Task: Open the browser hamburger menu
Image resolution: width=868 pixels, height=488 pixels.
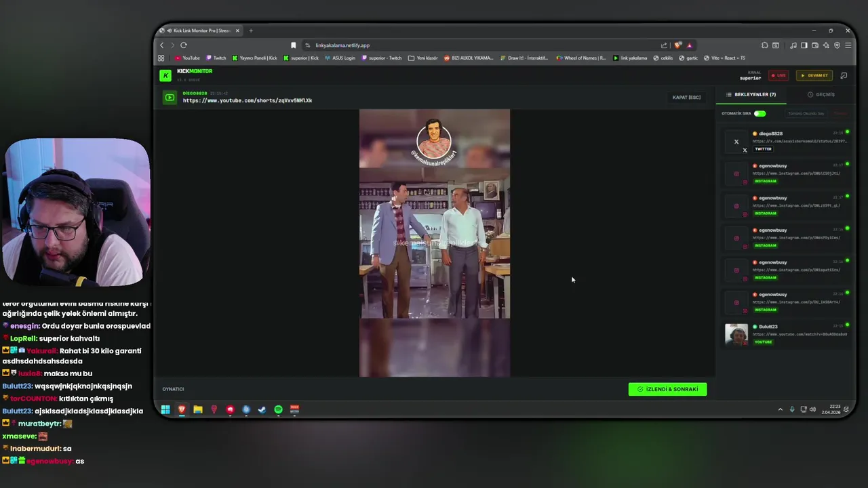Action: click(x=848, y=45)
